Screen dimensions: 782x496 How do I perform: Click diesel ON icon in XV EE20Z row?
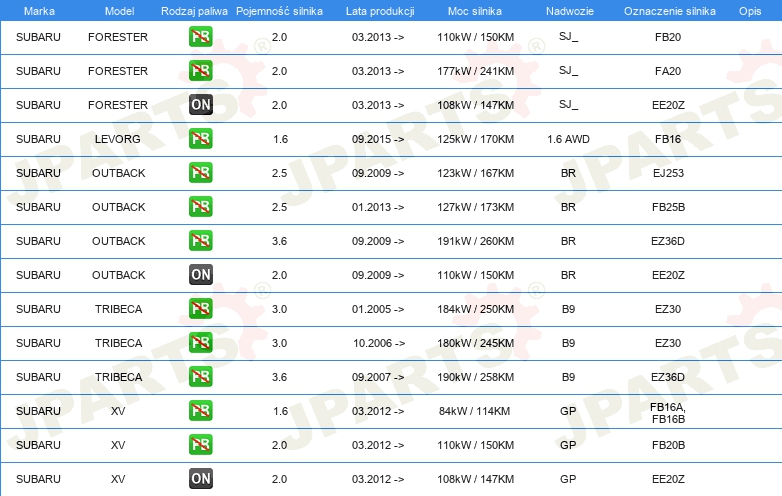(x=200, y=479)
